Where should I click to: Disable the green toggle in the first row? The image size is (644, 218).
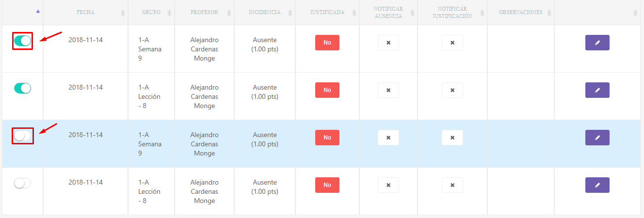[22, 41]
